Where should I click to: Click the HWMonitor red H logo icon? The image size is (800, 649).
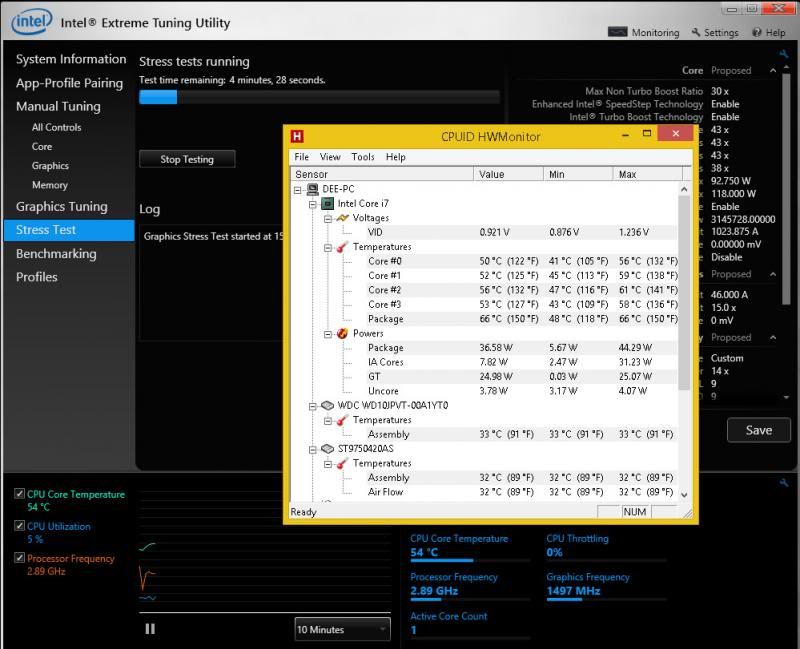[x=297, y=136]
